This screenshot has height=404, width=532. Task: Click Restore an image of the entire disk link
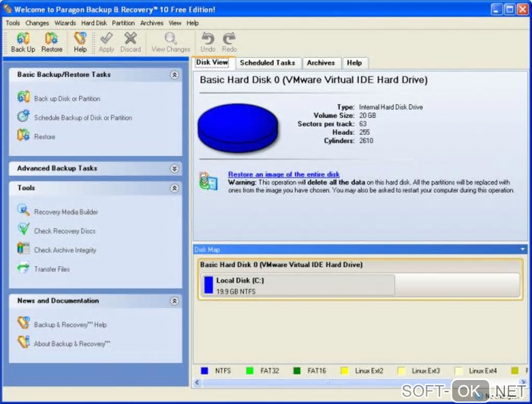tap(284, 174)
